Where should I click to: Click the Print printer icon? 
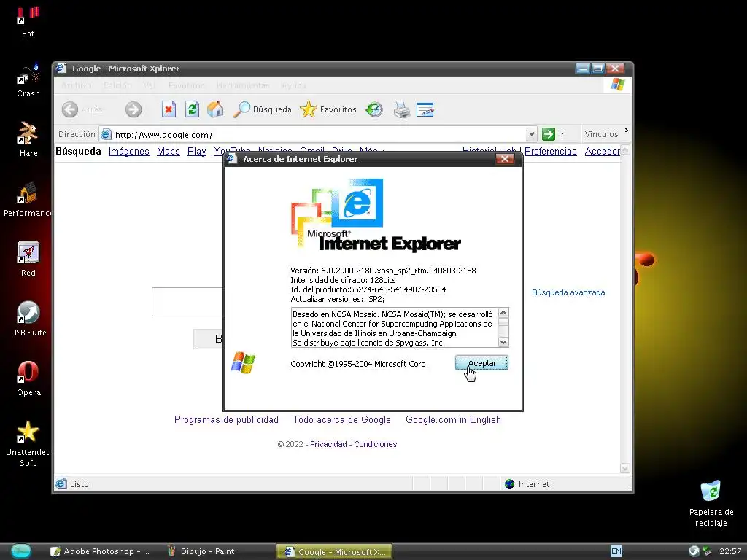[x=402, y=109]
